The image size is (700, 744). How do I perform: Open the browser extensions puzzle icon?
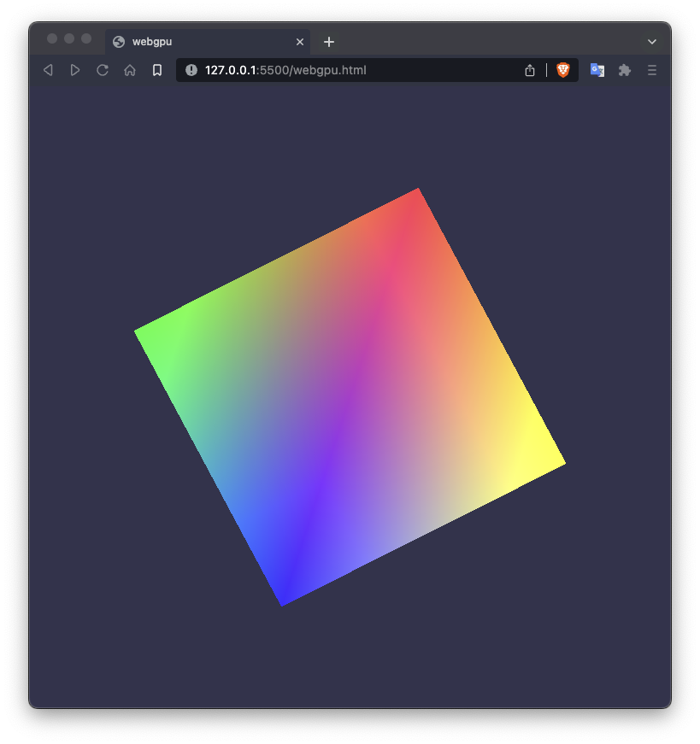click(624, 70)
